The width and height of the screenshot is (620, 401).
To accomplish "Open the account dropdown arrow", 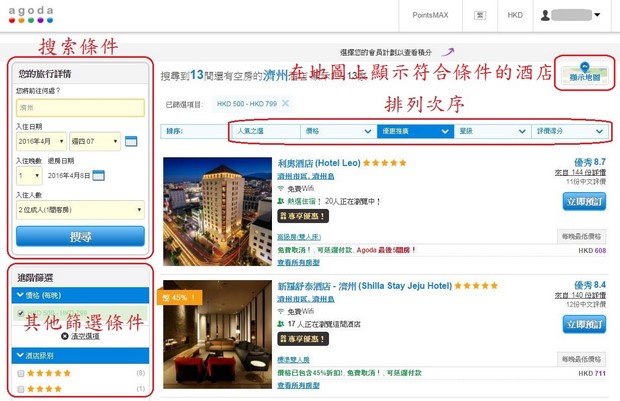I will point(597,15).
